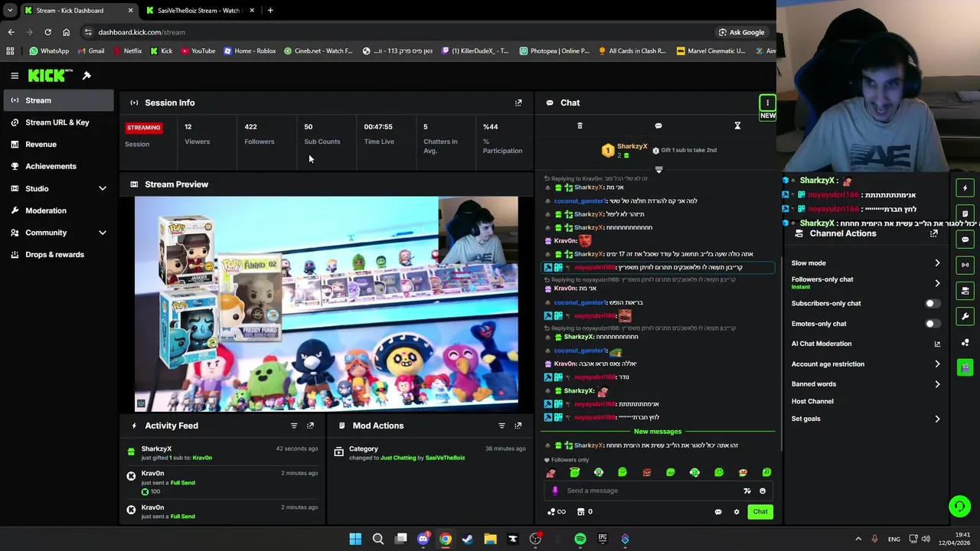980x551 pixels.
Task: Click the green Chat send button
Action: [760, 512]
